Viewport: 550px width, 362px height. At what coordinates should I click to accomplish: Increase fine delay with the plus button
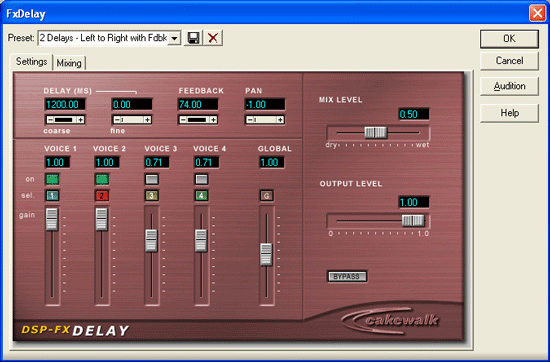[148, 120]
